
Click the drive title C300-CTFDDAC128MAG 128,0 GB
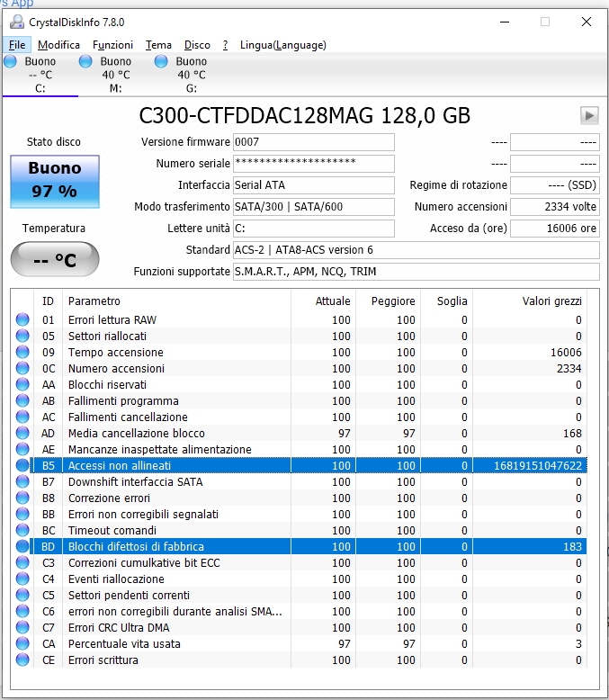[304, 116]
